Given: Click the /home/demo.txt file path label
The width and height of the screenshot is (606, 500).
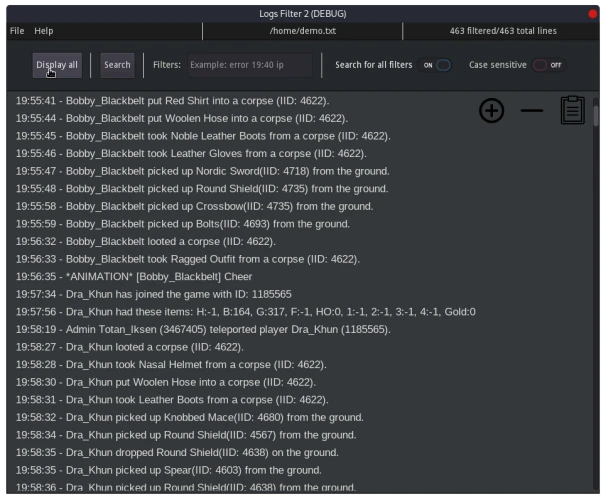Looking at the screenshot, I should click(302, 31).
